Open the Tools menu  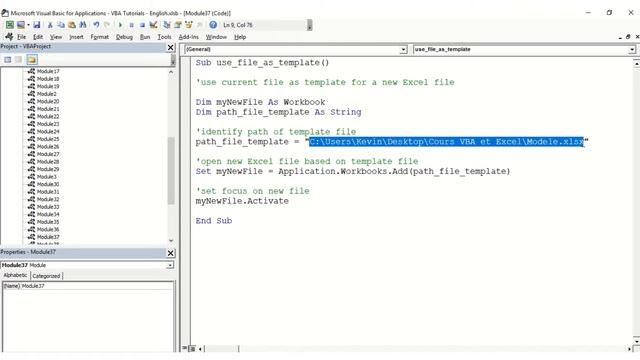click(x=164, y=37)
